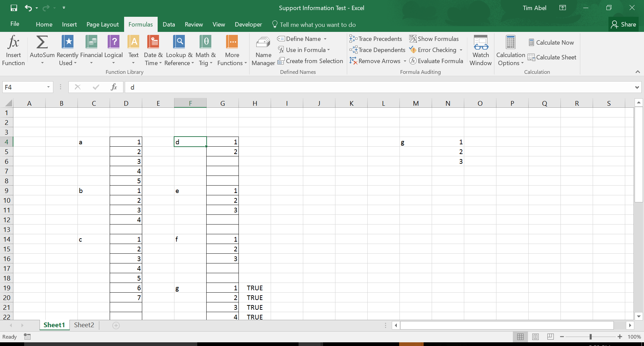Click the macro recording icon in status bar

[27, 337]
